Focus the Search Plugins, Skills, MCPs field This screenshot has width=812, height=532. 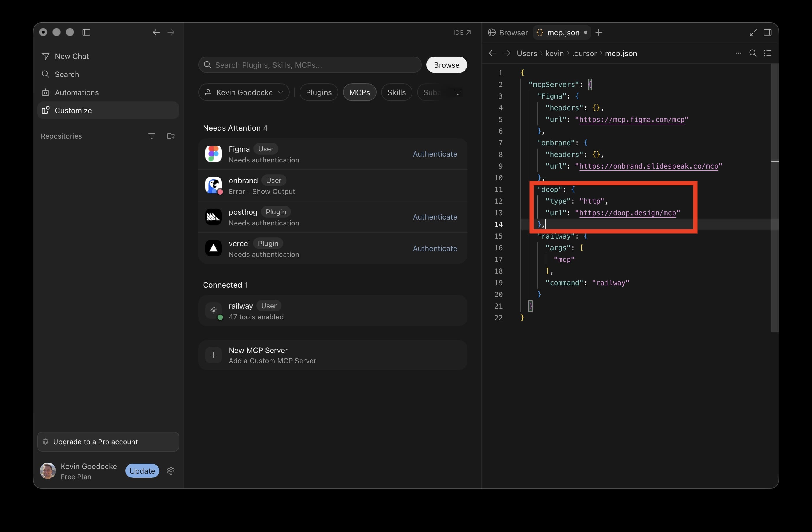pos(310,65)
